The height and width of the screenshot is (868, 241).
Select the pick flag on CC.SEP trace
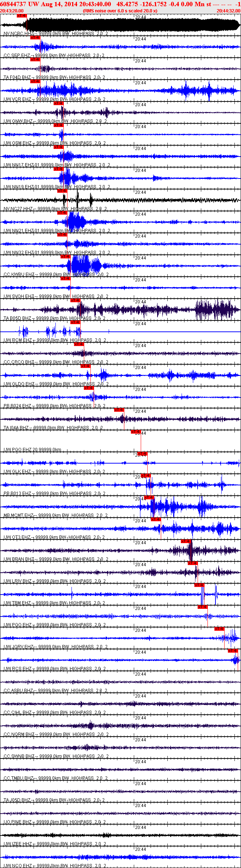tap(35, 38)
